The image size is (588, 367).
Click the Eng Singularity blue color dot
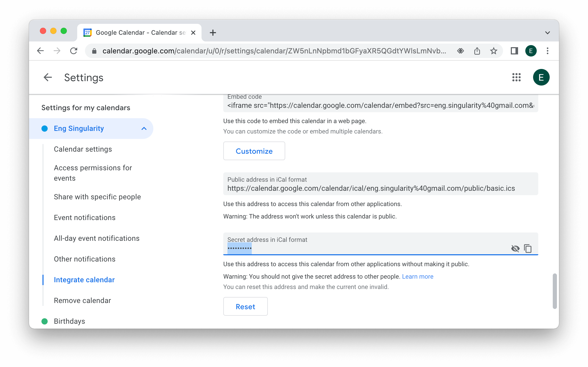point(45,129)
